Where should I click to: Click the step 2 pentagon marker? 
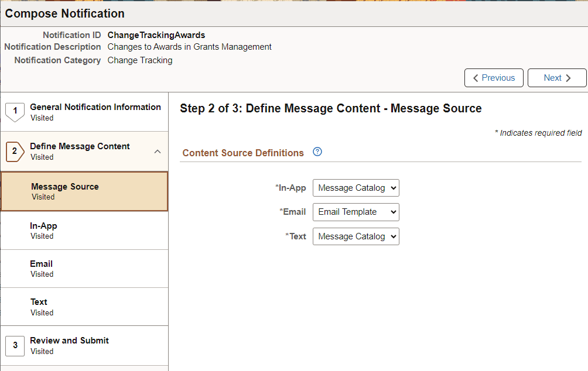[15, 151]
